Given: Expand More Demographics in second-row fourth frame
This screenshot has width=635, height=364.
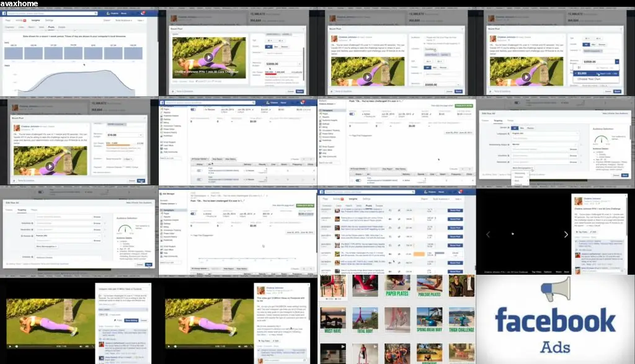Looking at the screenshot, I should pos(522,168).
